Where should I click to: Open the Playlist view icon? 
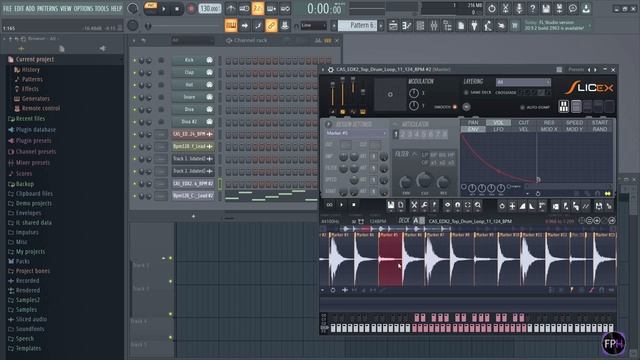393,26
